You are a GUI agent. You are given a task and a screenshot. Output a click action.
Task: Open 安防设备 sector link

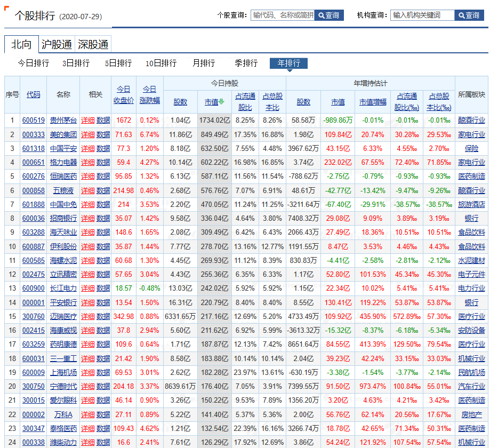(x=471, y=331)
